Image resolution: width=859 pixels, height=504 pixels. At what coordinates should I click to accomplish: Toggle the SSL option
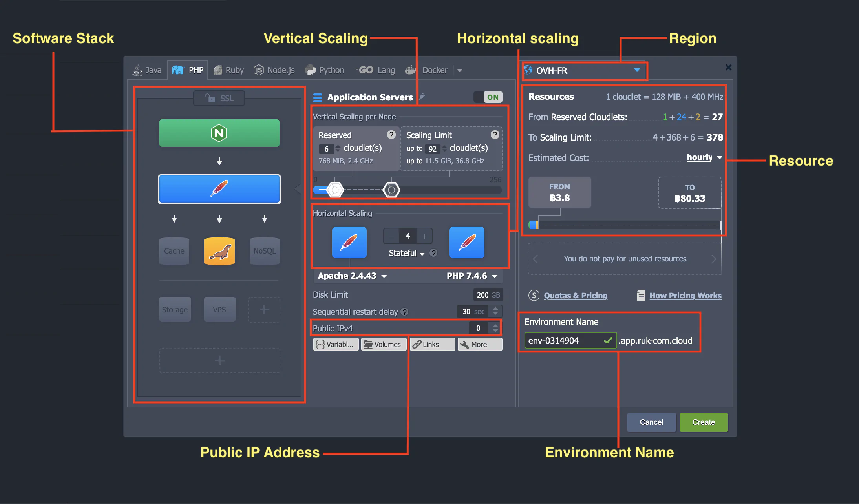219,98
